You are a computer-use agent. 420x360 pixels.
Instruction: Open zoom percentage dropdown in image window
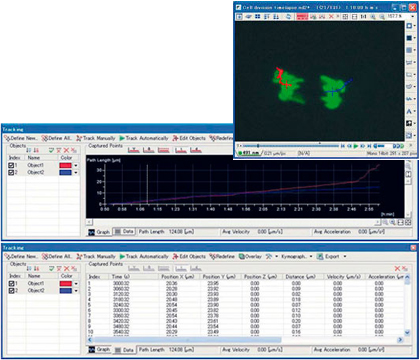(413, 16)
